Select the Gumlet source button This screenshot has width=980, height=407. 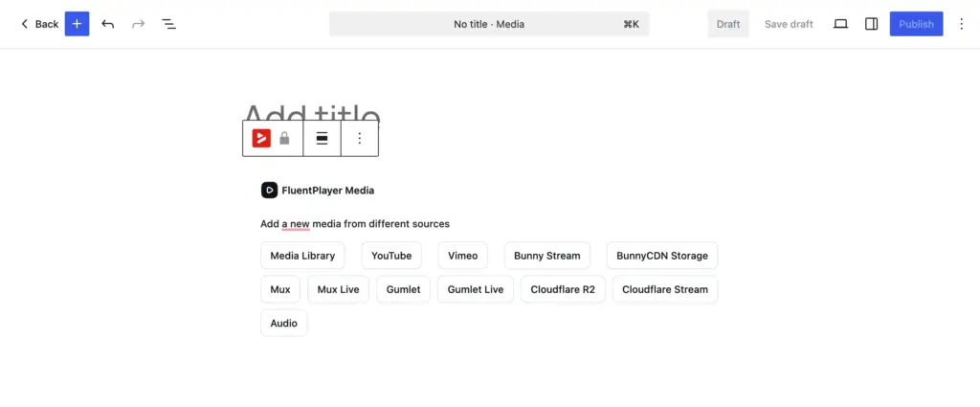click(403, 289)
